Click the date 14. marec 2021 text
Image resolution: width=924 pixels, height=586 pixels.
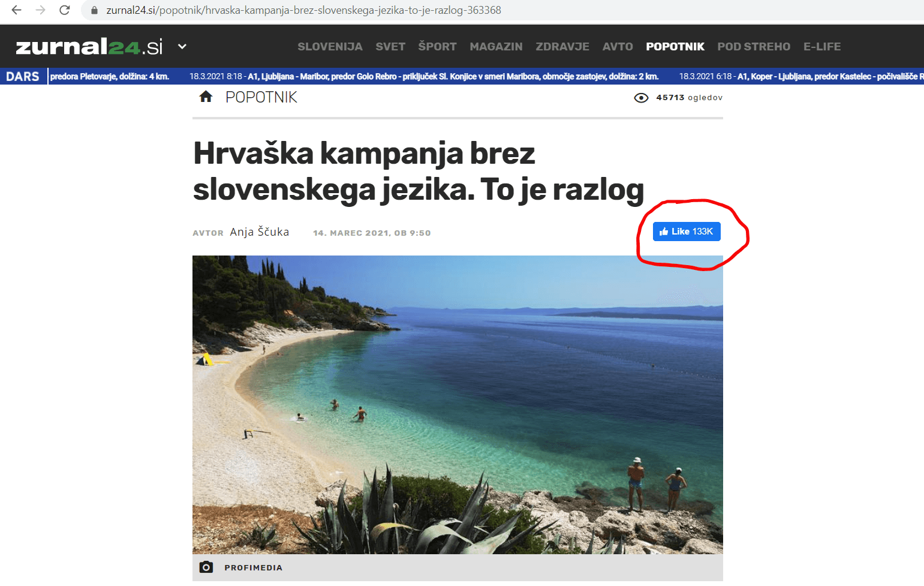(x=372, y=233)
